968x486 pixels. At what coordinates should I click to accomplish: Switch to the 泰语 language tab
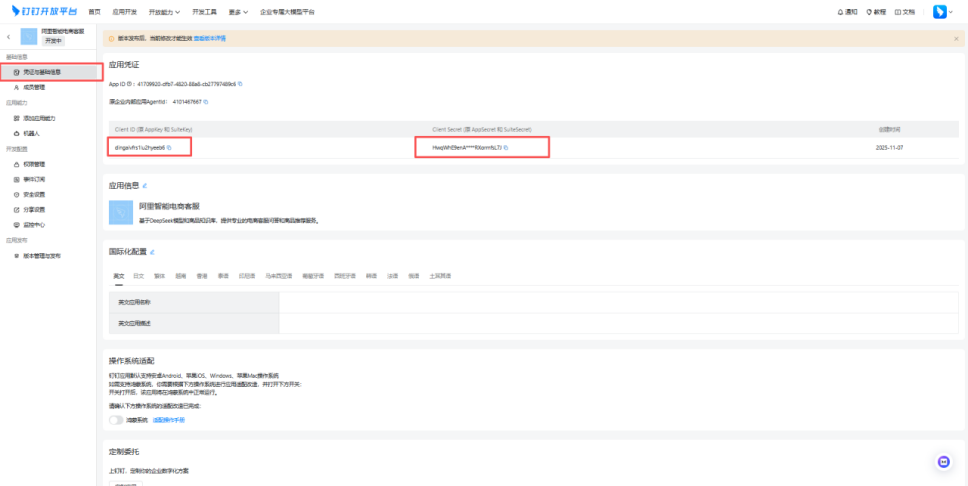pyautogui.click(x=223, y=276)
